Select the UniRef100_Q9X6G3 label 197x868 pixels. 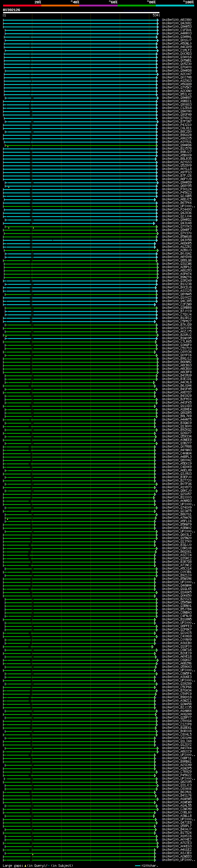(x=176, y=104)
